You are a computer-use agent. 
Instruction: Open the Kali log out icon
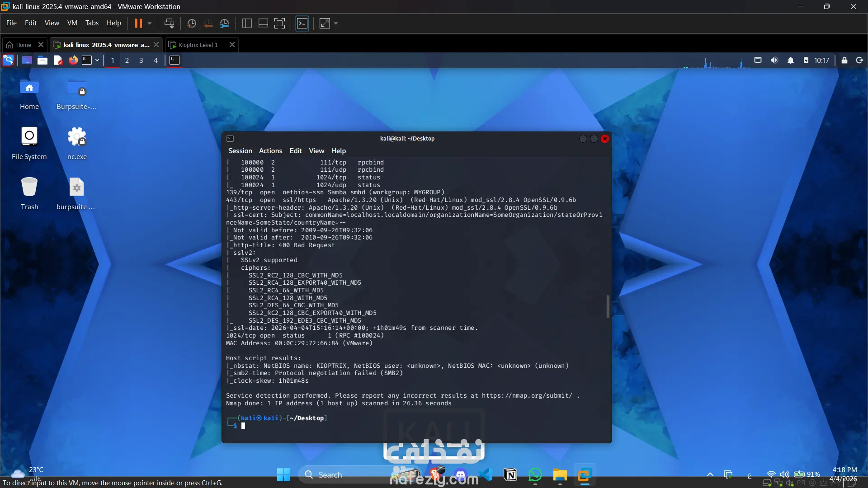860,60
